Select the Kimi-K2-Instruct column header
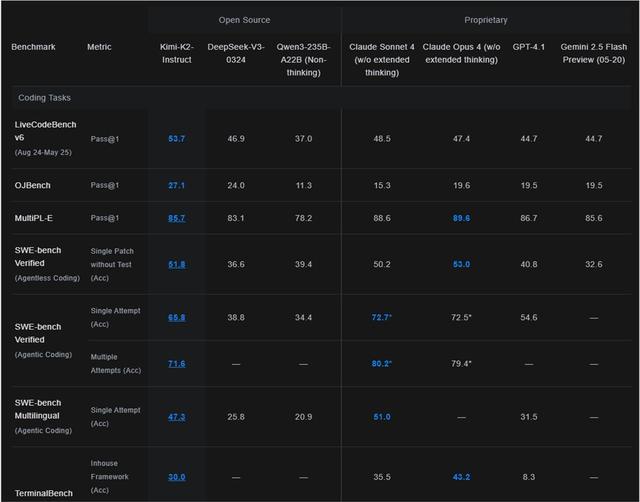The height and width of the screenshot is (502, 640). pyautogui.click(x=177, y=53)
